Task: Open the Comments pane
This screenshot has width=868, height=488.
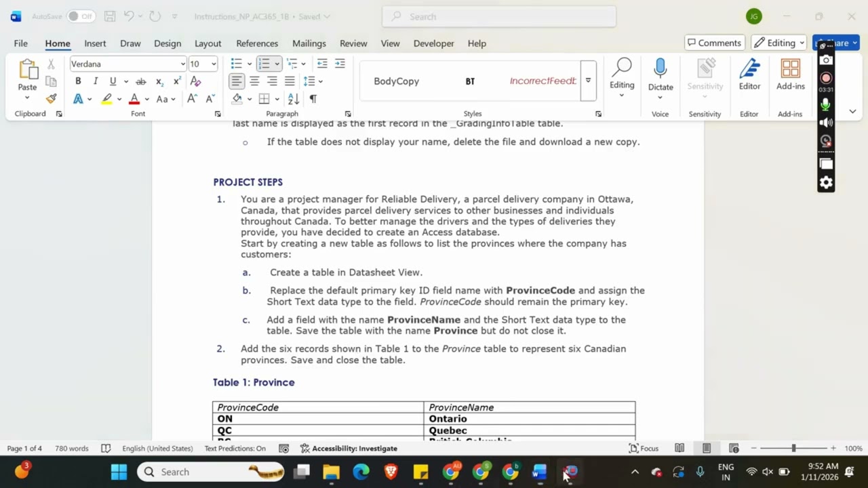Action: (x=715, y=43)
